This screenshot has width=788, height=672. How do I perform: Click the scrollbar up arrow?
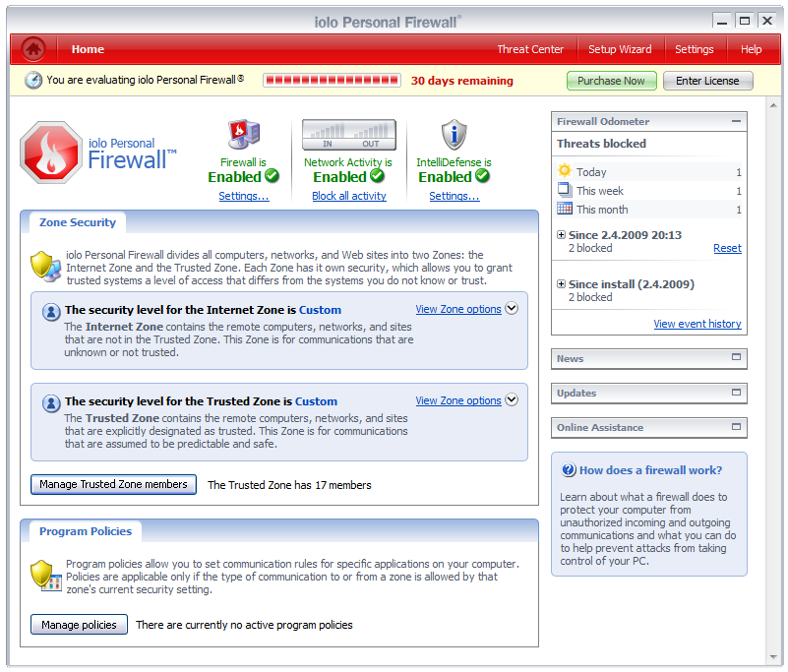coord(773,105)
